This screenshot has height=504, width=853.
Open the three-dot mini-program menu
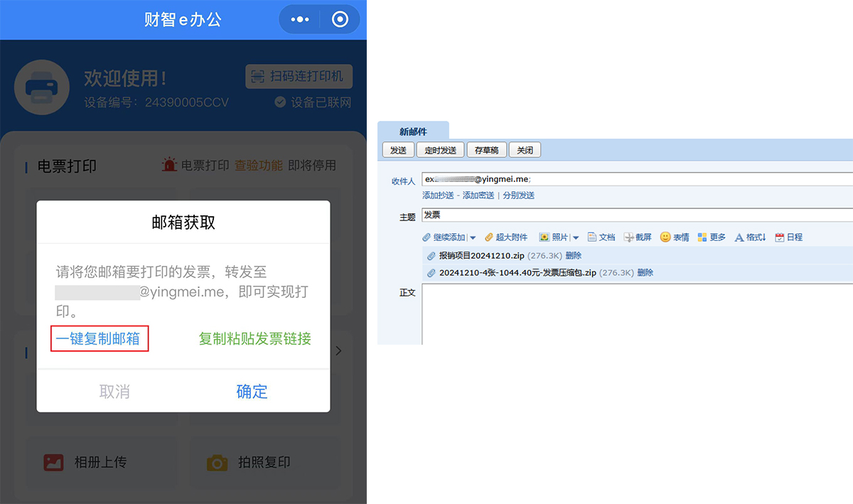point(300,19)
